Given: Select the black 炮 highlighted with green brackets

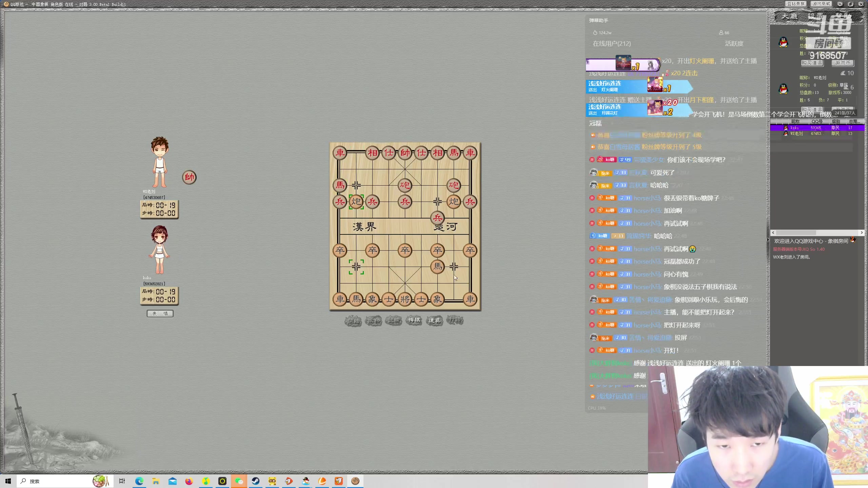Looking at the screenshot, I should [356, 202].
